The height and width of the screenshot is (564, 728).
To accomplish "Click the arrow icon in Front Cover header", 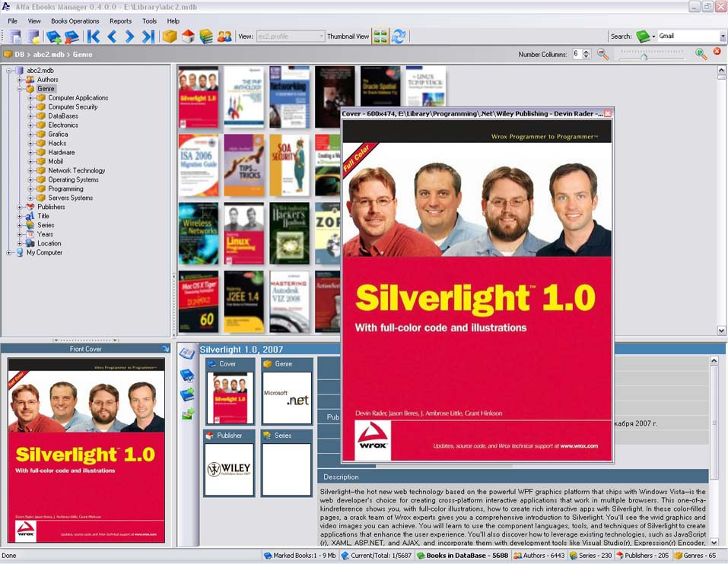I will click(165, 349).
